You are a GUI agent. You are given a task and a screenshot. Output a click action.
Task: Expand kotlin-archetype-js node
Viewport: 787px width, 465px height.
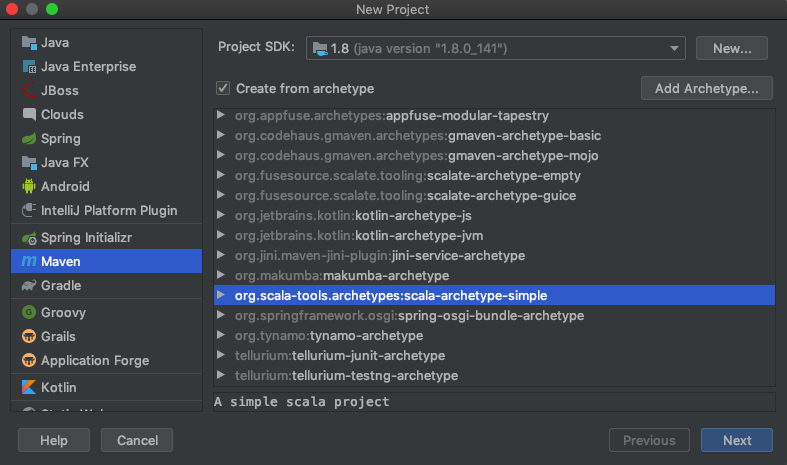tap(220, 215)
